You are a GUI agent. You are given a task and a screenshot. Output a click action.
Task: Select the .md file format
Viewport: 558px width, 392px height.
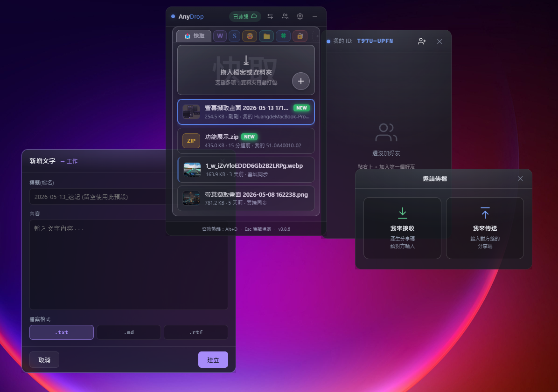click(129, 332)
